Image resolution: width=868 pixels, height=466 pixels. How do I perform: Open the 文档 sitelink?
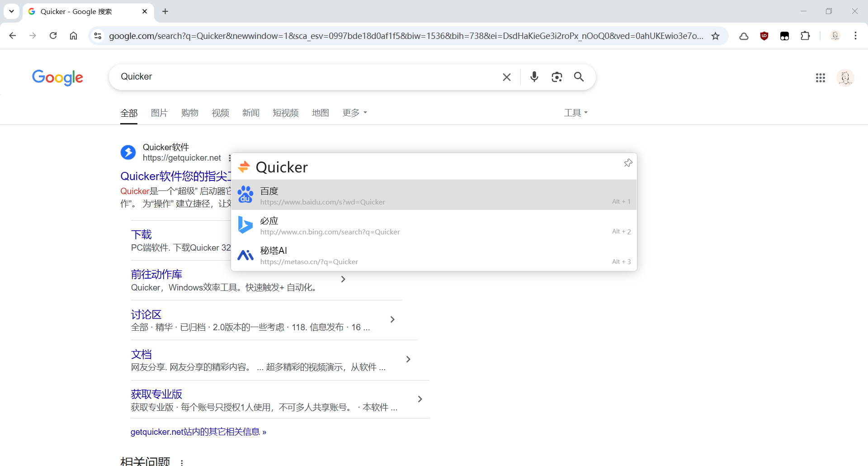(142, 354)
